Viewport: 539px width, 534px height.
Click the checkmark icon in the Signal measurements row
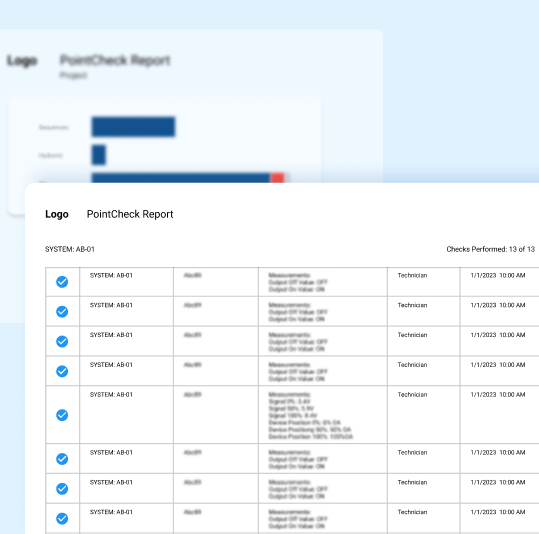coord(62,415)
